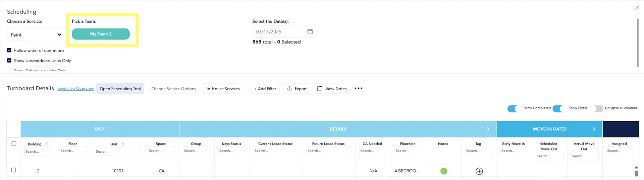
Task: Sort by Unit column arrows
Action: 123,144
